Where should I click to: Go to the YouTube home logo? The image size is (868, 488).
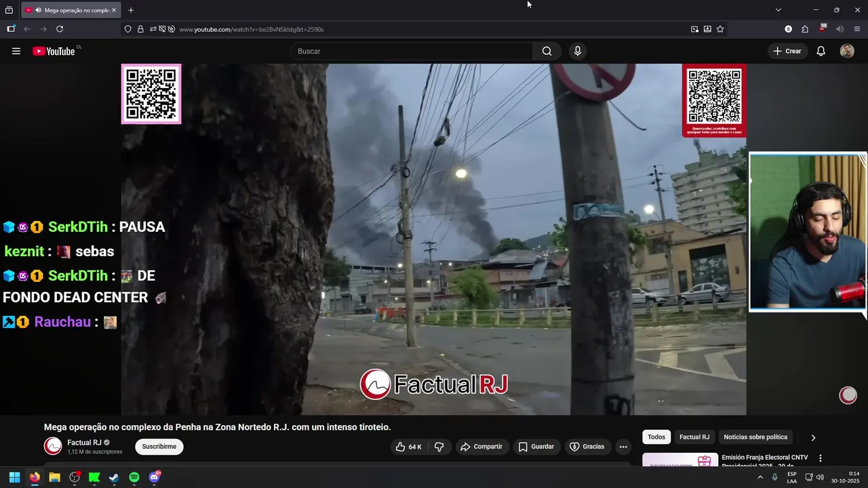tap(54, 51)
